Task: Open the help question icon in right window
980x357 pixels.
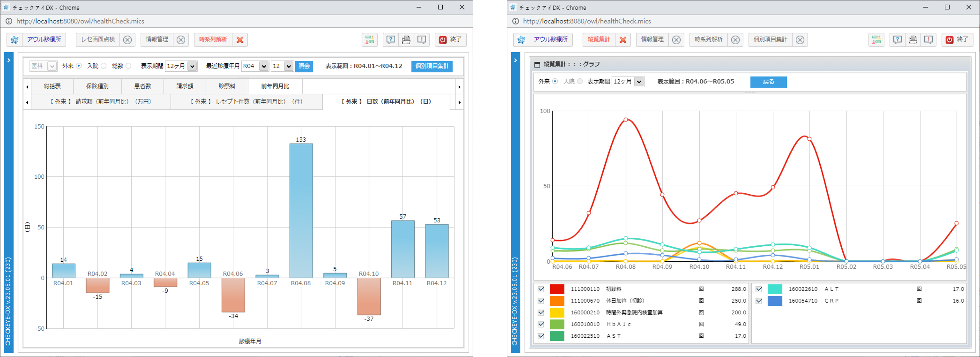Action: click(x=897, y=40)
